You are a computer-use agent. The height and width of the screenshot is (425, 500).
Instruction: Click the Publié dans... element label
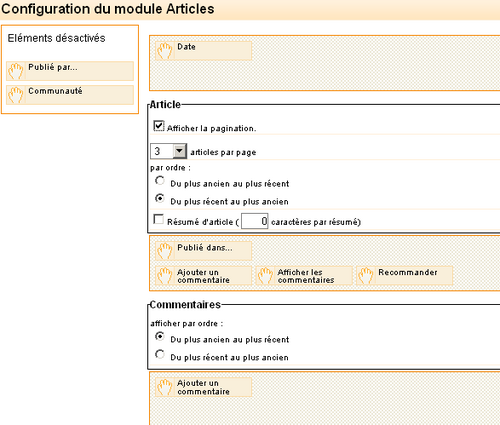[x=205, y=248]
